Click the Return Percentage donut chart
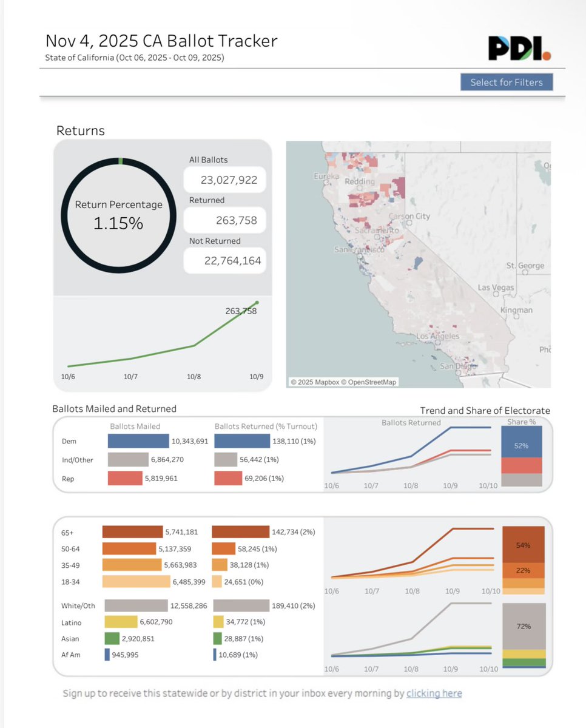Screen dimensions: 586x728 coord(118,214)
